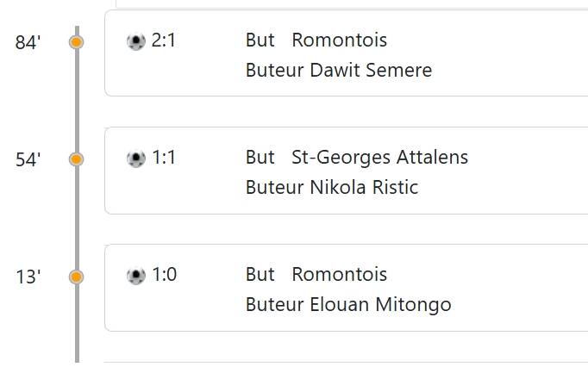Select the orange timeline dot at 13'
The image size is (588, 367).
click(x=77, y=277)
